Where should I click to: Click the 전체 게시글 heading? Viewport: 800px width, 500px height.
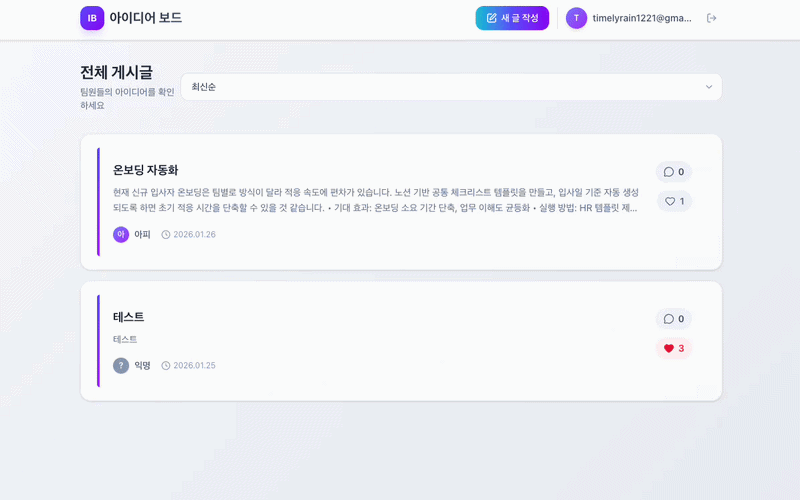pos(116,72)
